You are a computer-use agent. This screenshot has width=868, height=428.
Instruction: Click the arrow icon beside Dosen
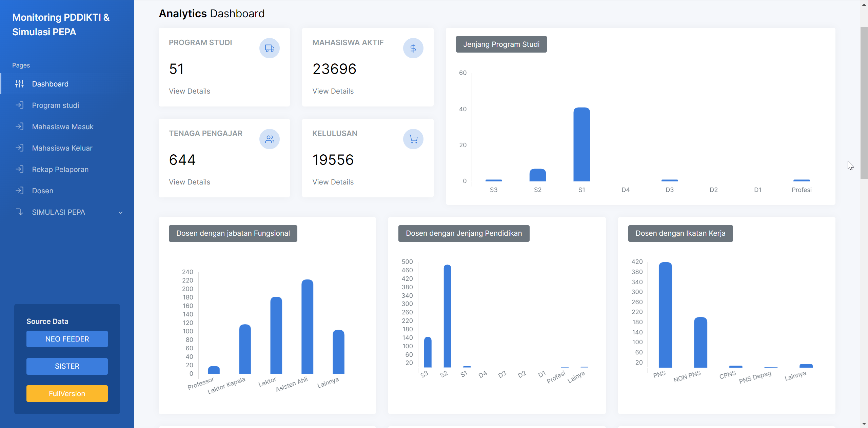tap(20, 191)
